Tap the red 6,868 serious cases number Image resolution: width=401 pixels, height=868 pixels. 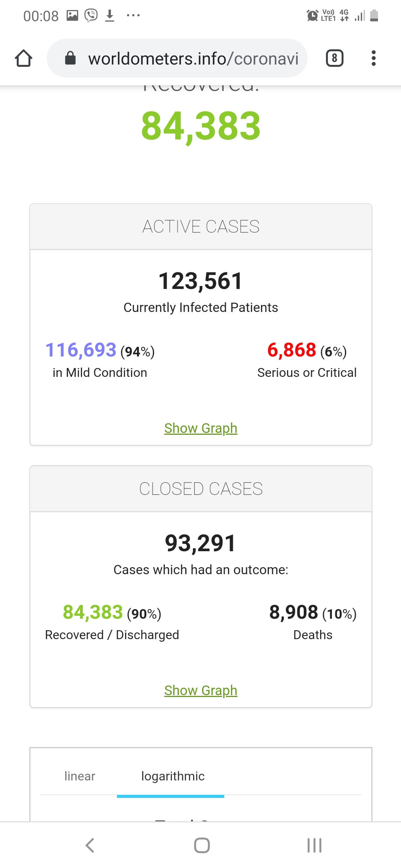[x=292, y=350]
